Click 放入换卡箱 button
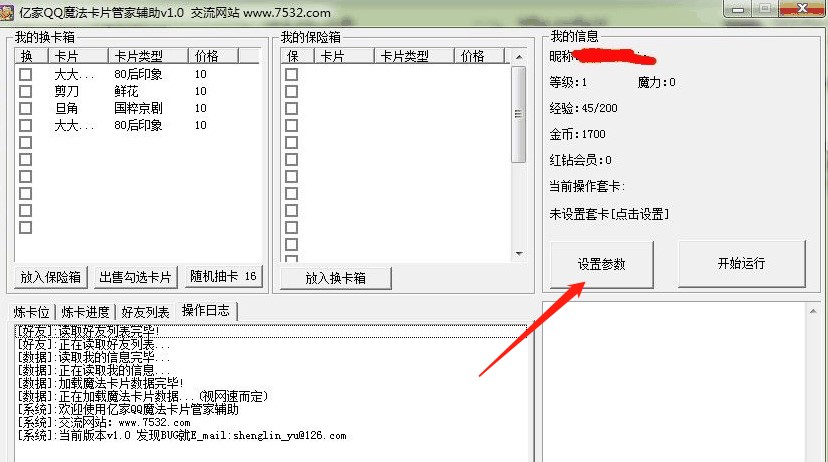Screen dimensions: 828x462 pyautogui.click(x=336, y=278)
